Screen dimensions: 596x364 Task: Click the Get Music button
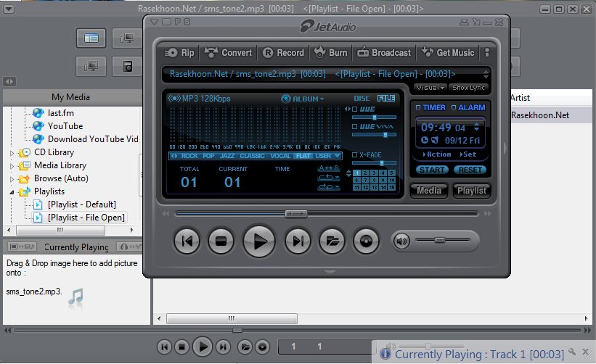448,53
